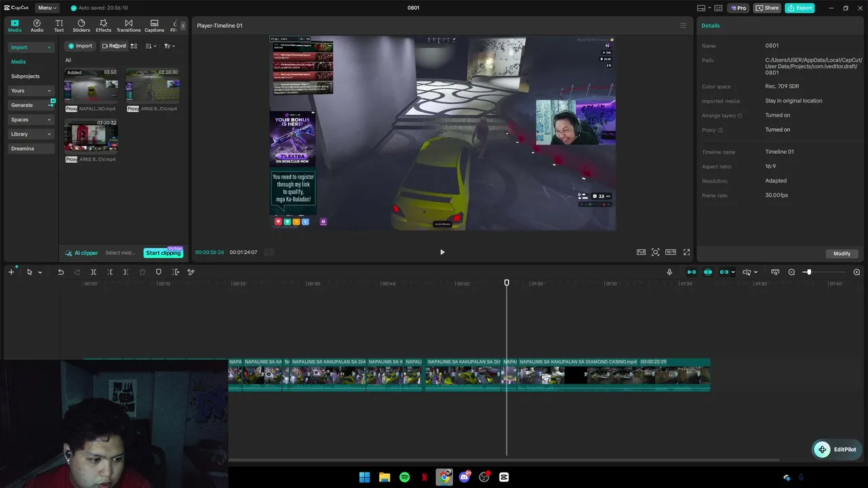Expand the Yours section

tap(31, 91)
